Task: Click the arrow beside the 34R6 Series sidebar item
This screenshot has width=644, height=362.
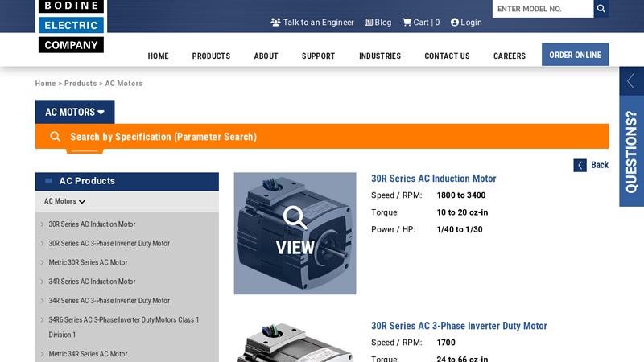Action: [42, 319]
